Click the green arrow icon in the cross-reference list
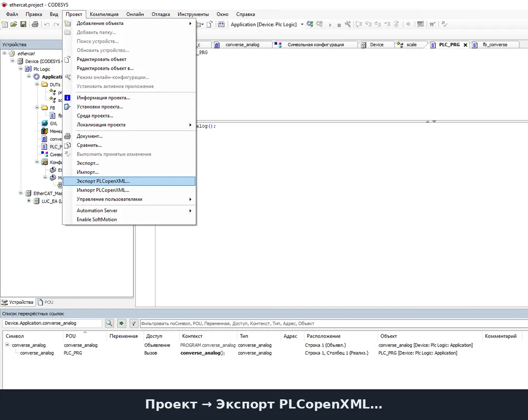 121,324
